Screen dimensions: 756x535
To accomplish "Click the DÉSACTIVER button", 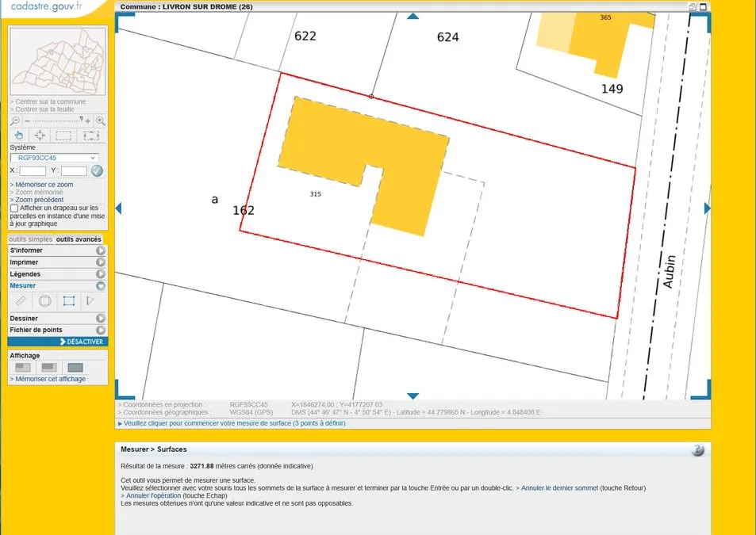I will [x=57, y=342].
